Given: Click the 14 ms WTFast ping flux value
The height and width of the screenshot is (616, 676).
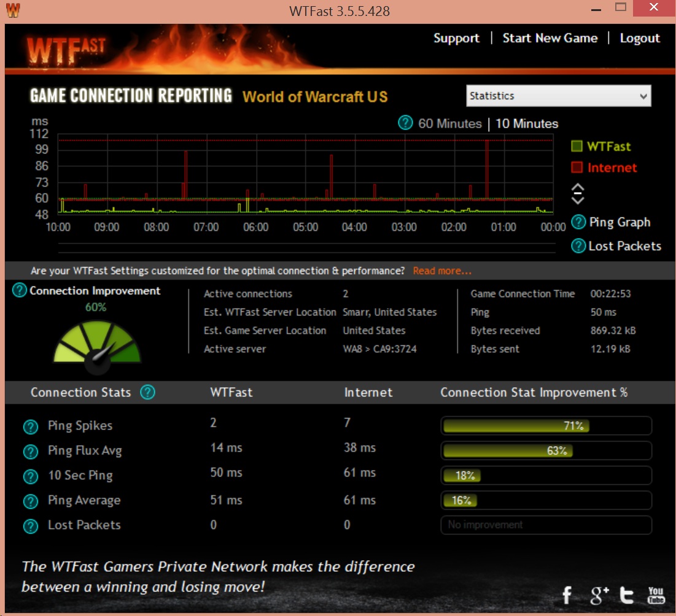Looking at the screenshot, I should pyautogui.click(x=227, y=448).
